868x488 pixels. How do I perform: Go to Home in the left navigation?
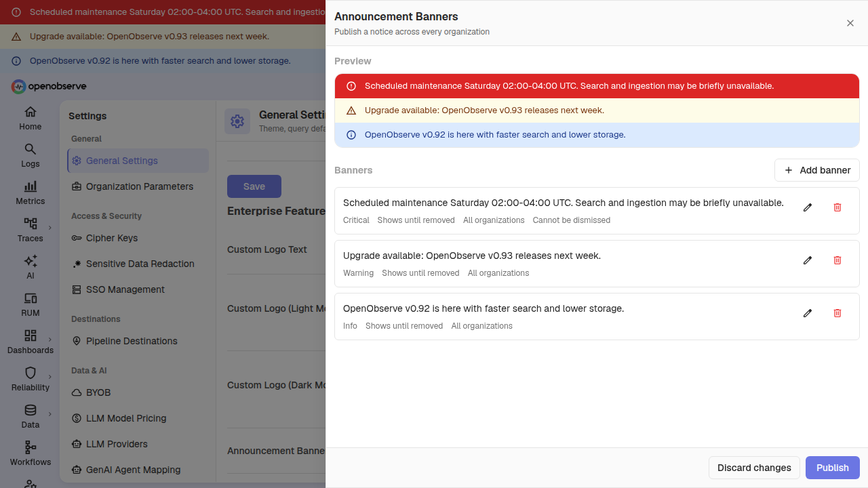point(30,118)
